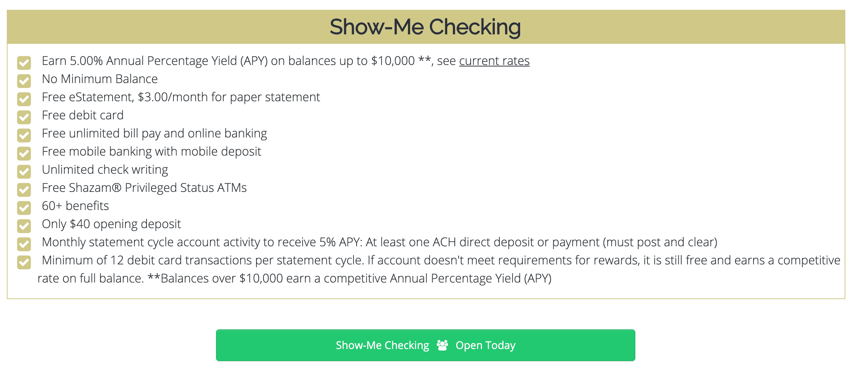Click checkmark icon next to Free debit card

coord(24,117)
